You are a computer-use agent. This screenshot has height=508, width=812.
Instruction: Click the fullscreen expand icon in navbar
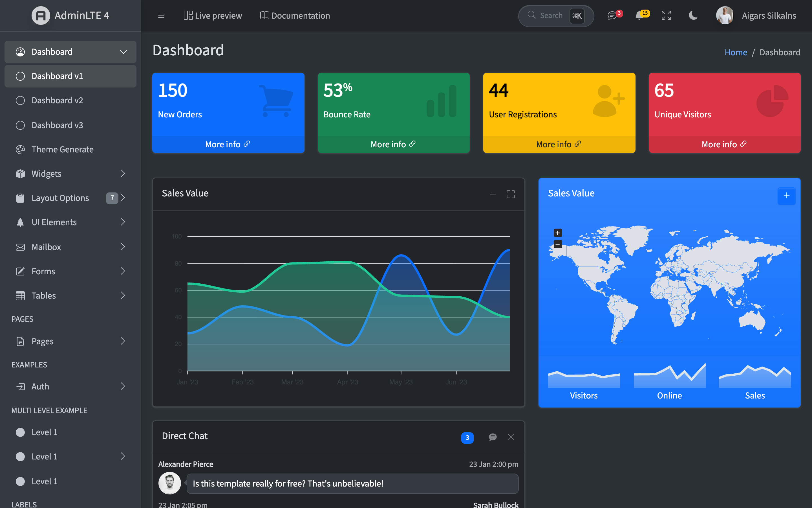point(667,16)
